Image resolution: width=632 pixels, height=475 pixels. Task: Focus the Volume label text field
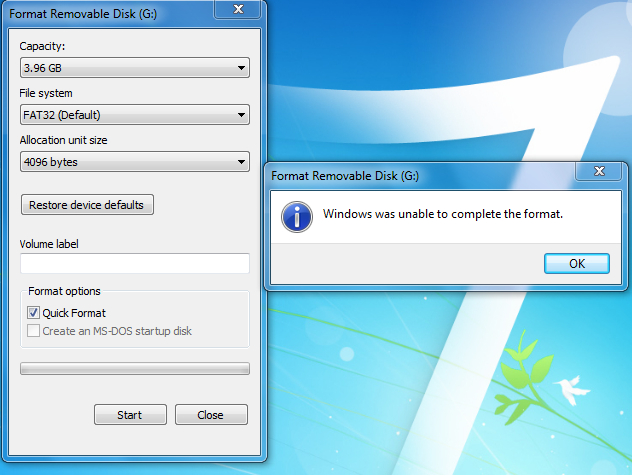coord(135,264)
